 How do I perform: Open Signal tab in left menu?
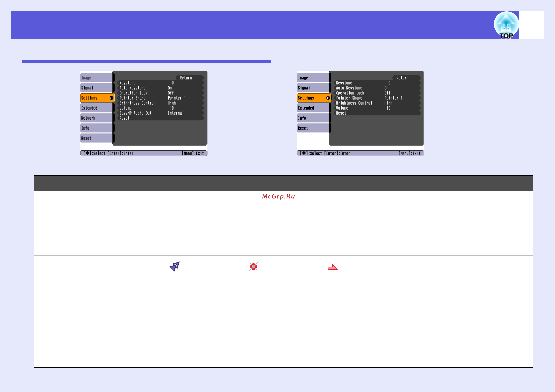click(x=96, y=88)
